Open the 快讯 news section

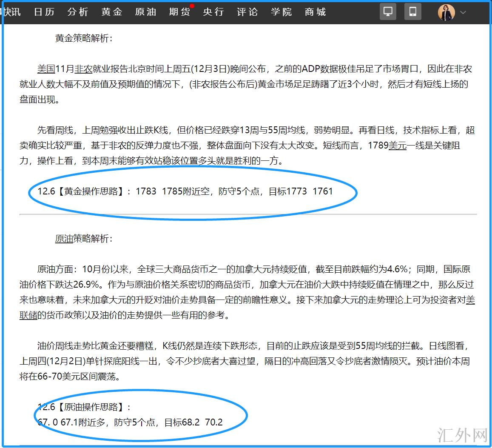coord(11,12)
